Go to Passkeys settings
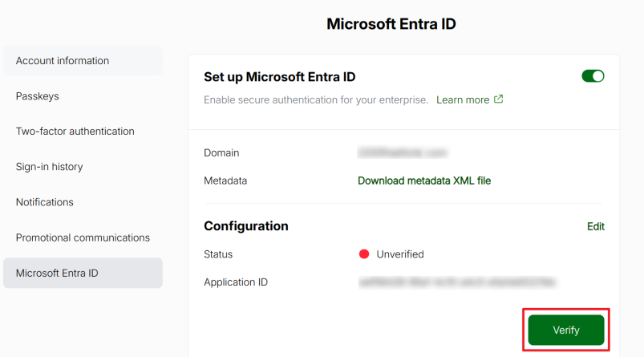 (38, 96)
